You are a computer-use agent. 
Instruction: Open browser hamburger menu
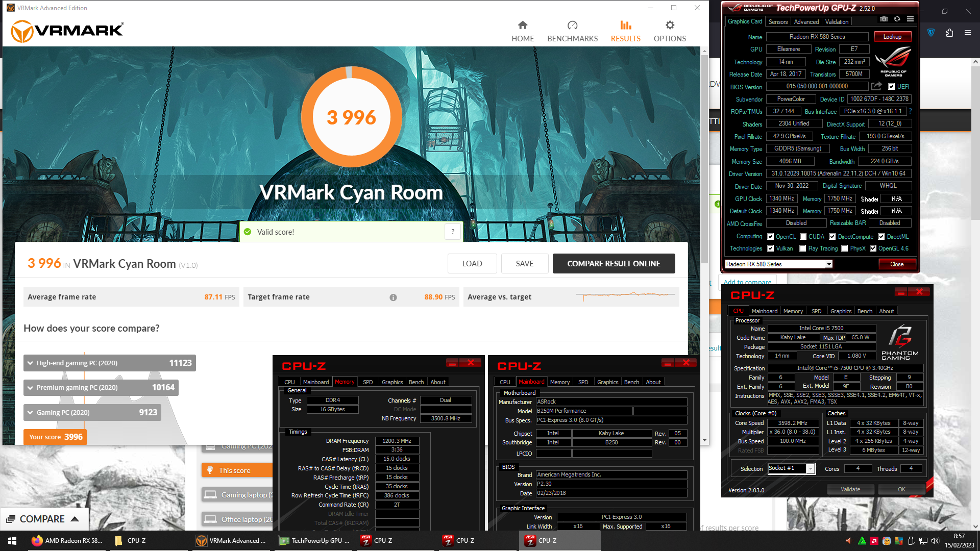click(x=968, y=33)
